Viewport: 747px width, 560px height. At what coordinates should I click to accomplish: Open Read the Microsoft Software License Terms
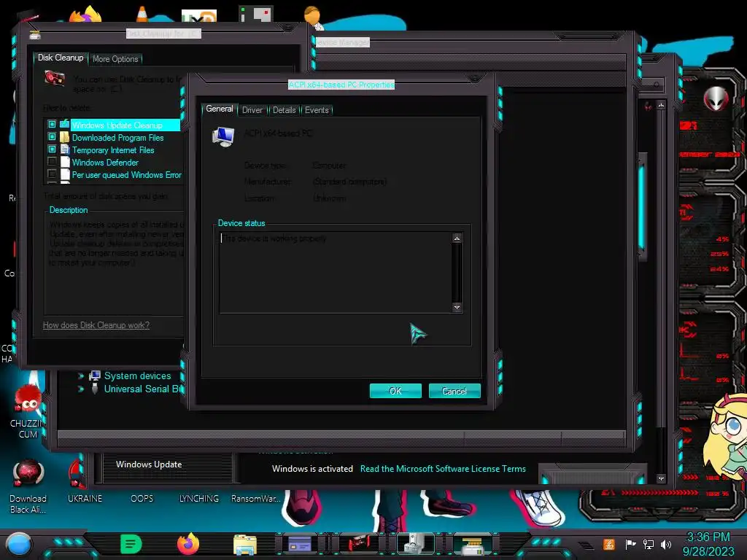(x=443, y=469)
